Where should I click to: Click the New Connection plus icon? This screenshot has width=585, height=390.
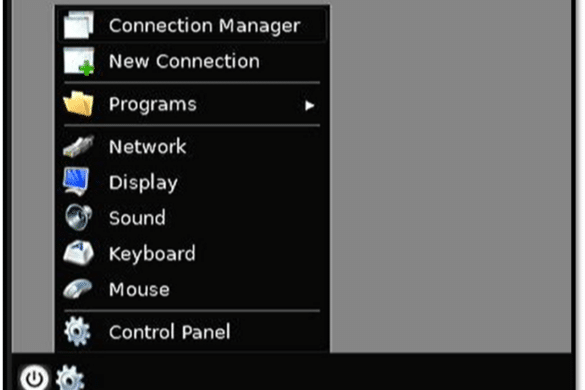coord(79,61)
